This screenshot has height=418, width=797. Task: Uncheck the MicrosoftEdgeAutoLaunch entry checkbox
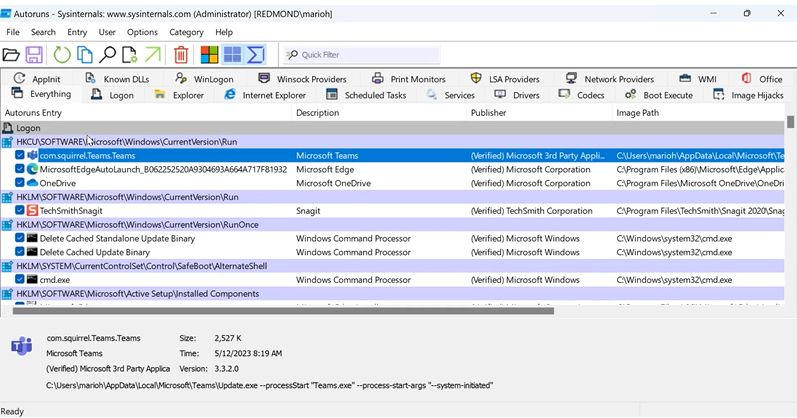click(20, 169)
